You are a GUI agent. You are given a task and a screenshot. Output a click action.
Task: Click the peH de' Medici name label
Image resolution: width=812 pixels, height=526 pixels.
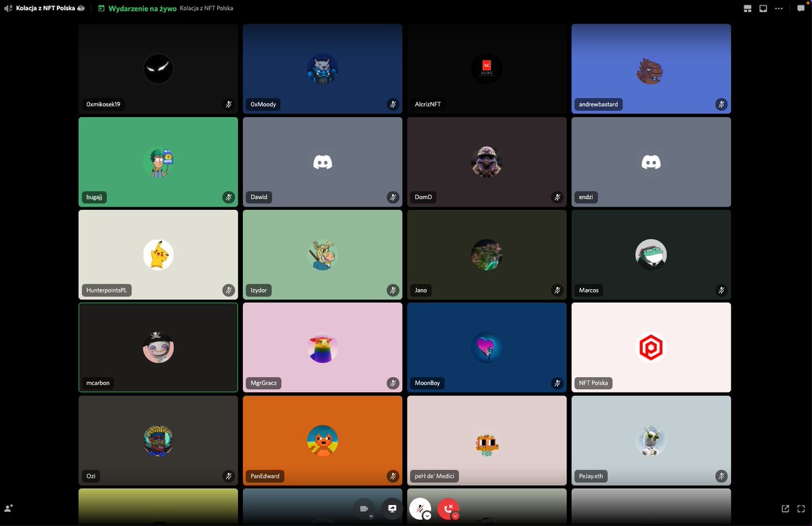434,476
